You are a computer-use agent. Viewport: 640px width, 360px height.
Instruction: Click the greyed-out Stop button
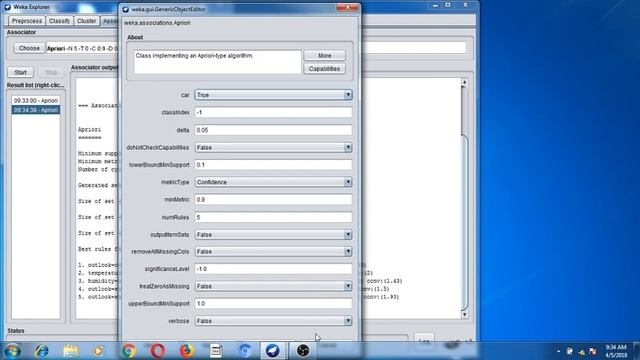tap(51, 72)
